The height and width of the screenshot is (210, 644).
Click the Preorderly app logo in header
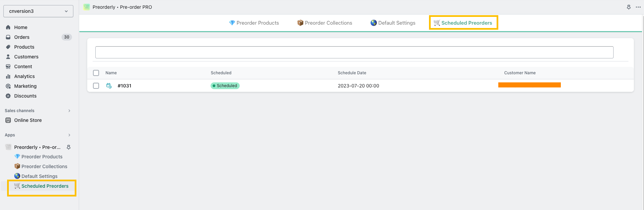point(87,7)
